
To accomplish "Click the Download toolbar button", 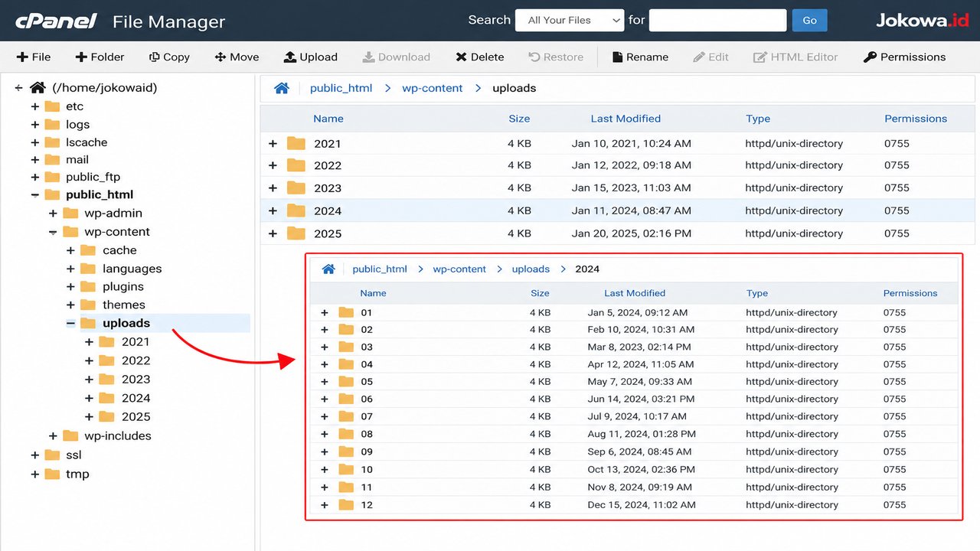I will coord(397,57).
